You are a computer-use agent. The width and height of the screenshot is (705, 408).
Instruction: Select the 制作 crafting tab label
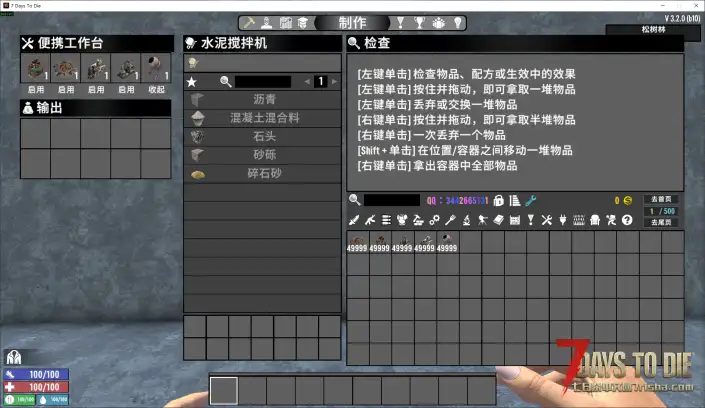[352, 22]
